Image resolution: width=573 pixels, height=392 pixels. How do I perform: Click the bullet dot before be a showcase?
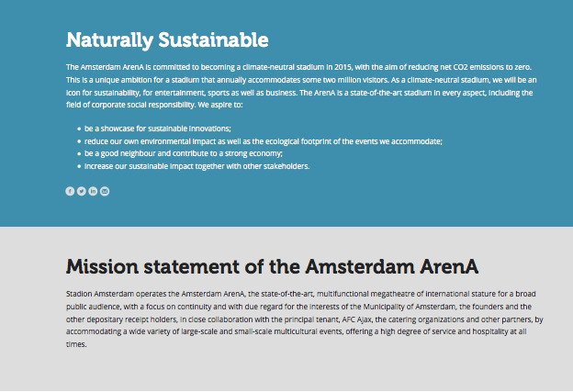[79, 129]
